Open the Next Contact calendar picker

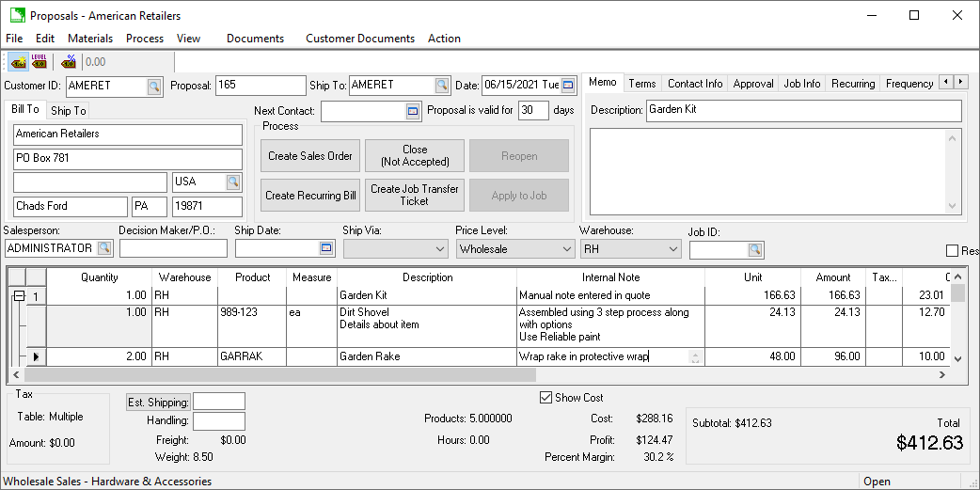coord(412,111)
